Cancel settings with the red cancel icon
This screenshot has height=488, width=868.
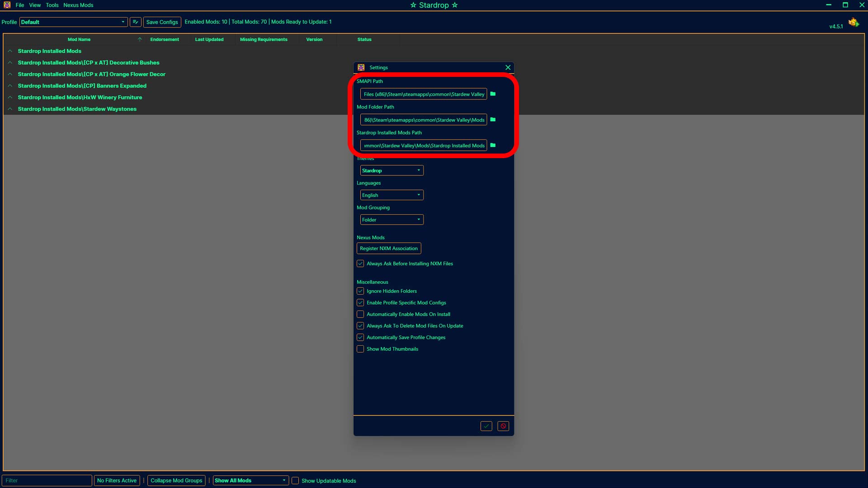click(503, 426)
